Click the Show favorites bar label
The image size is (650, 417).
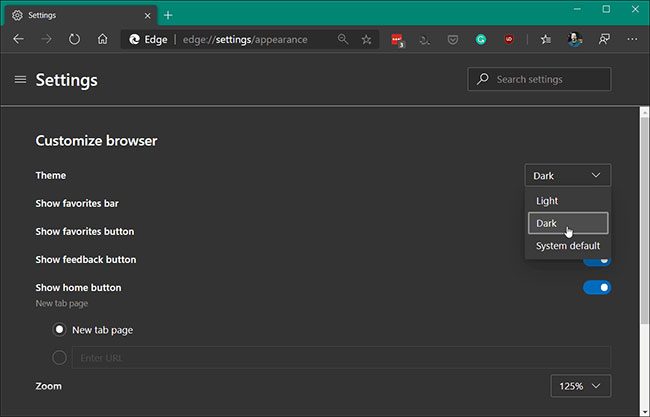(x=77, y=204)
